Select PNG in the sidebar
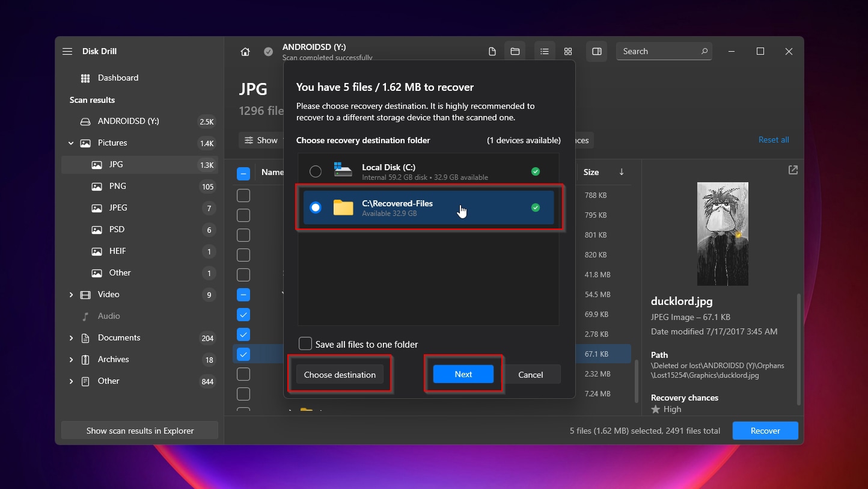This screenshot has height=489, width=868. 138,186
